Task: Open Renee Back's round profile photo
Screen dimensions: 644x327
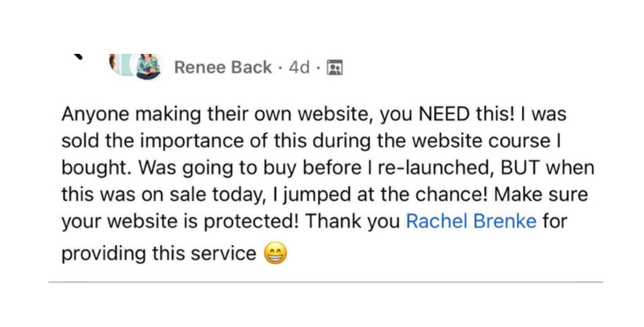Action: click(148, 65)
